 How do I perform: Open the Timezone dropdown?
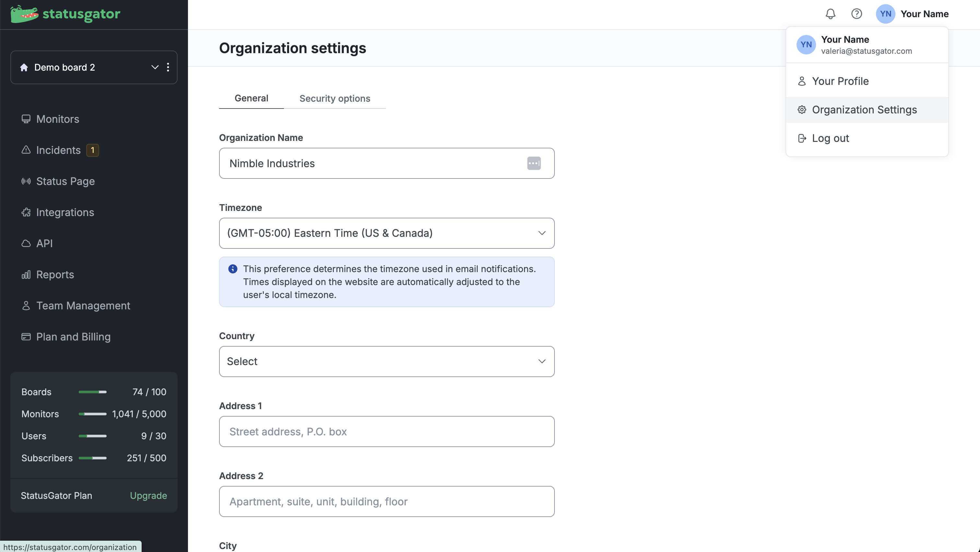pos(387,233)
